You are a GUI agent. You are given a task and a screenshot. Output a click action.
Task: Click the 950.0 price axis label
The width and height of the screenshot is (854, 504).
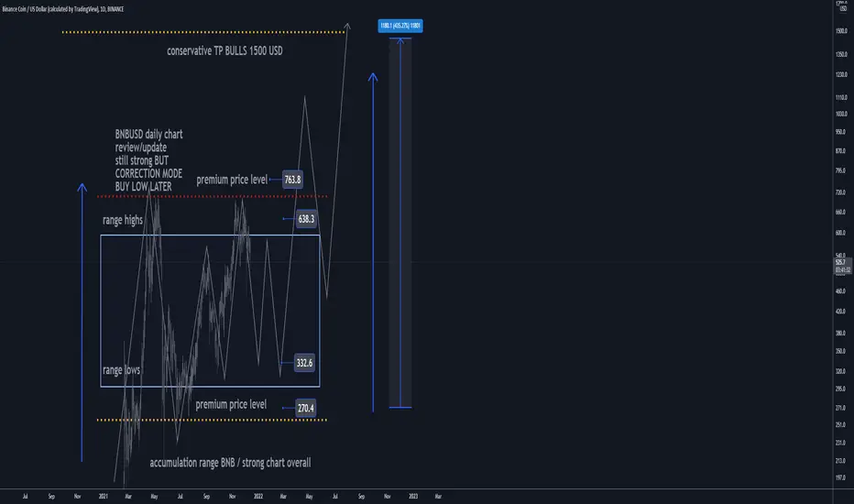pyautogui.click(x=840, y=132)
